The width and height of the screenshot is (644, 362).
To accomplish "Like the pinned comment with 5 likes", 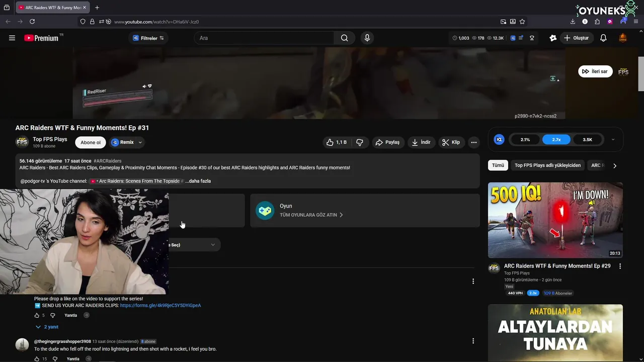I will pyautogui.click(x=37, y=315).
